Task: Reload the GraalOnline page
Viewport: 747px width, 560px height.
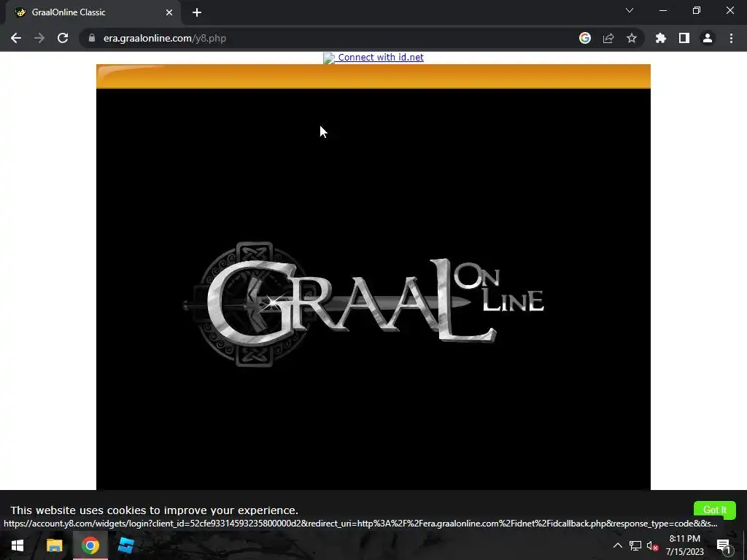Action: click(63, 38)
